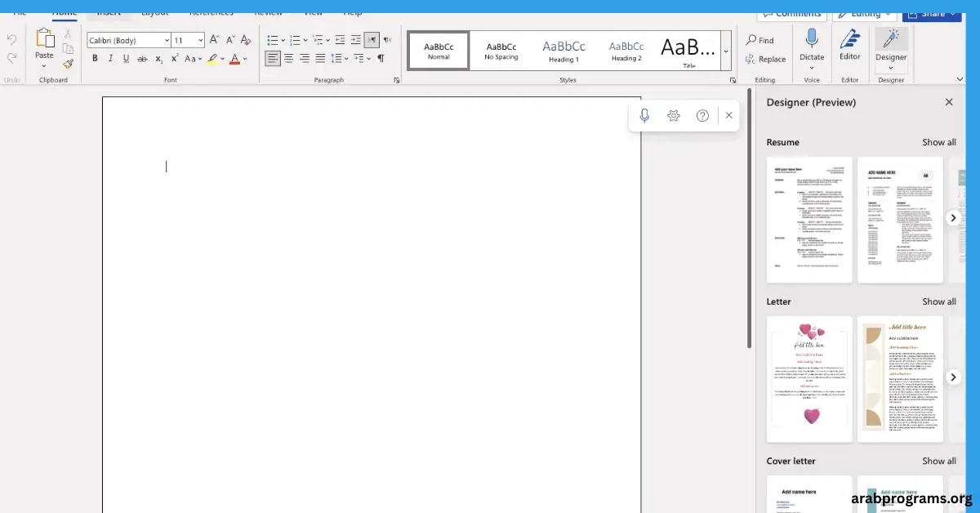980x513 pixels.
Task: Toggle Subscript formatting
Action: coord(159,59)
